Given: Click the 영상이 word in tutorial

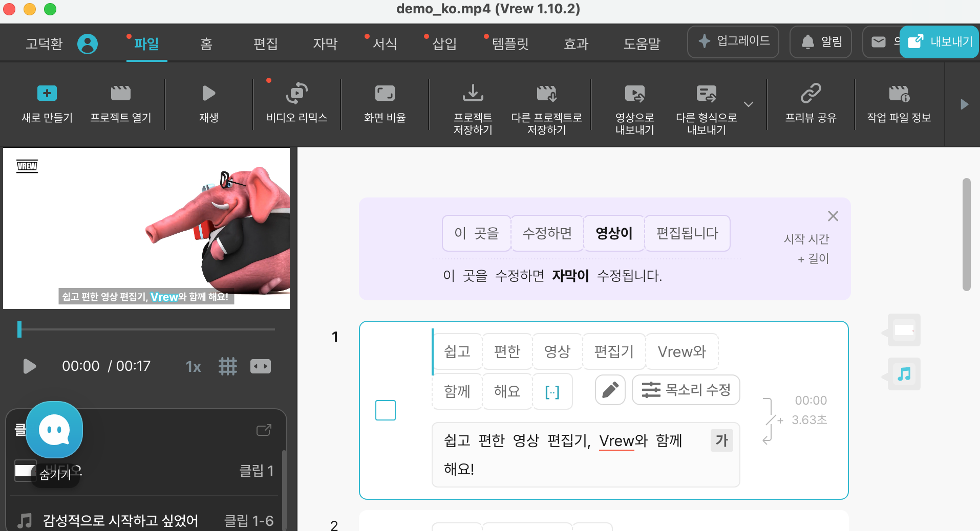Looking at the screenshot, I should [x=614, y=233].
